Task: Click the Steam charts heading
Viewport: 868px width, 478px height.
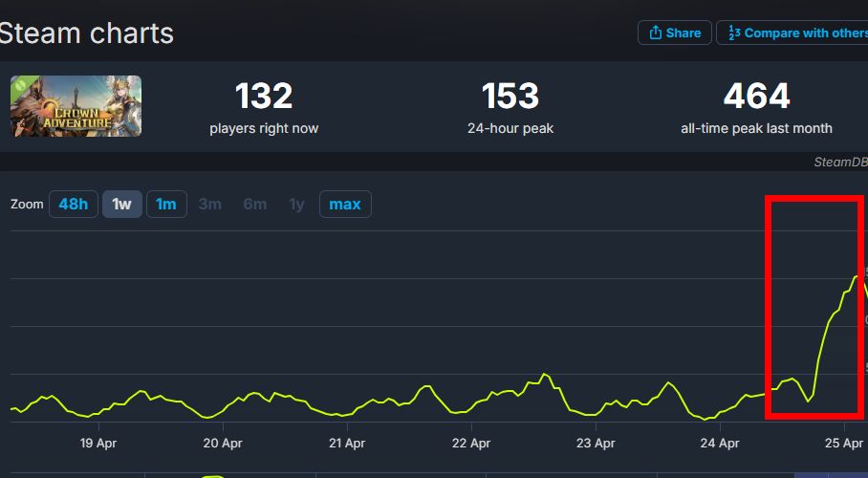Action: pos(86,33)
